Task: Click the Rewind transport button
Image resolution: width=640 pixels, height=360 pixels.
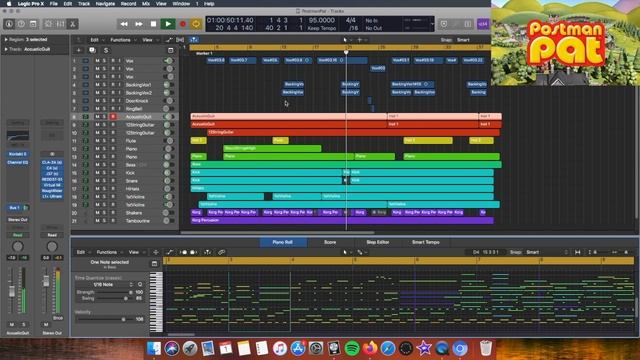Action: click(x=124, y=24)
